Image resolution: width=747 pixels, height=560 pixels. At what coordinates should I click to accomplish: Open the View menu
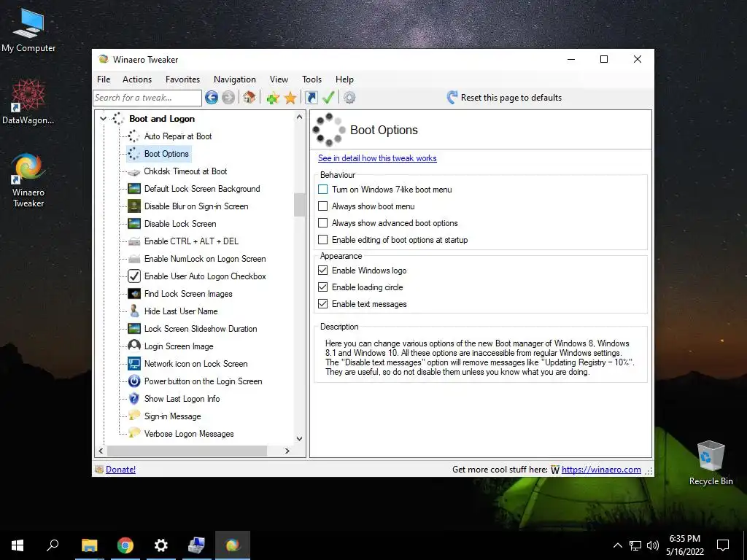click(x=279, y=79)
